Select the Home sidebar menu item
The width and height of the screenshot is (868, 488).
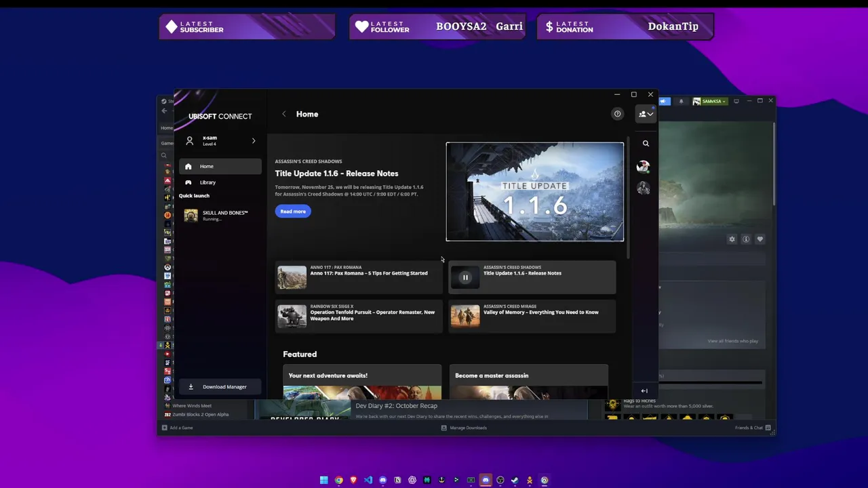tap(220, 166)
